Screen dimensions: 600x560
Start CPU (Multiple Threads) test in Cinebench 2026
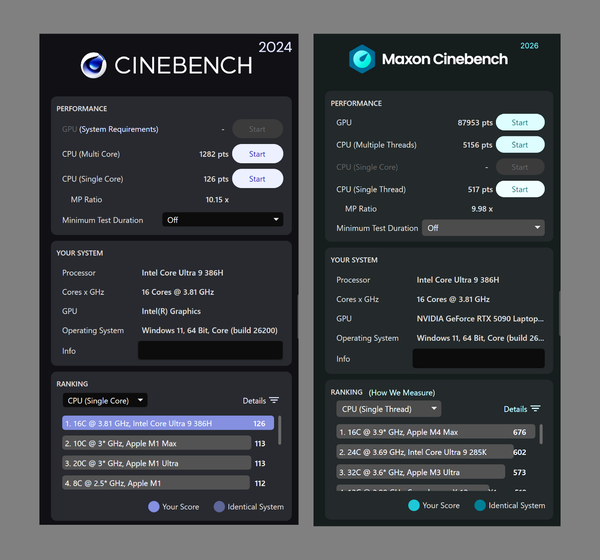[x=520, y=145]
